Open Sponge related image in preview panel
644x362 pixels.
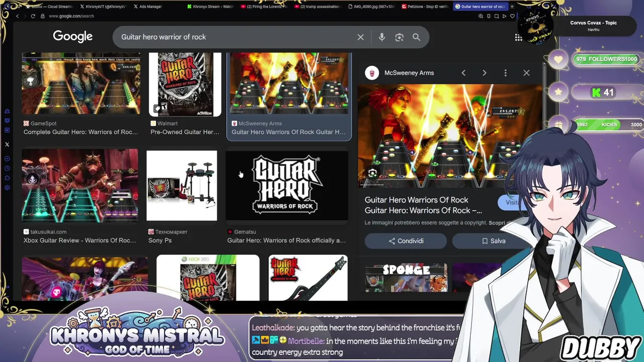406,278
